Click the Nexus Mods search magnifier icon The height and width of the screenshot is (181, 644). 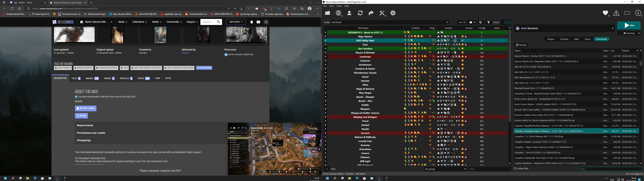coord(219,22)
